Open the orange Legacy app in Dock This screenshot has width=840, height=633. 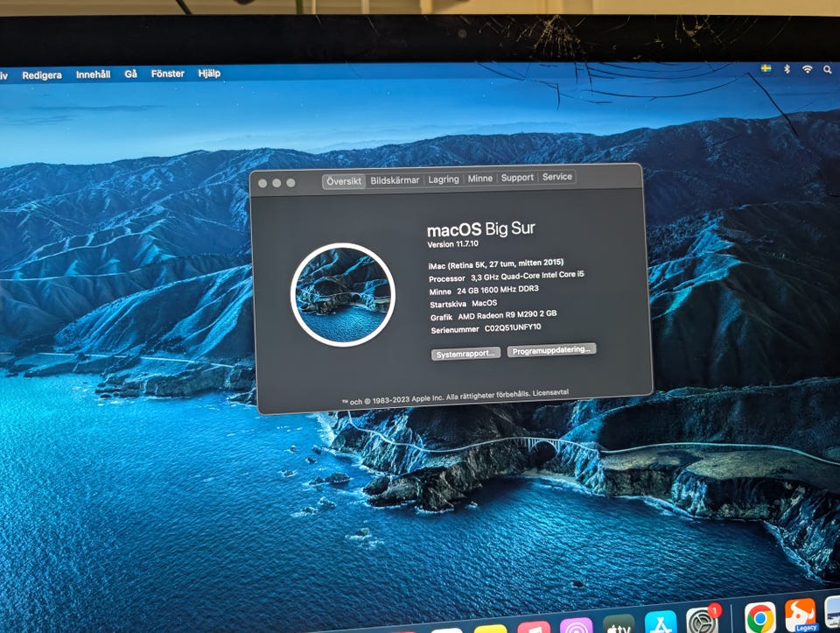[x=801, y=615]
